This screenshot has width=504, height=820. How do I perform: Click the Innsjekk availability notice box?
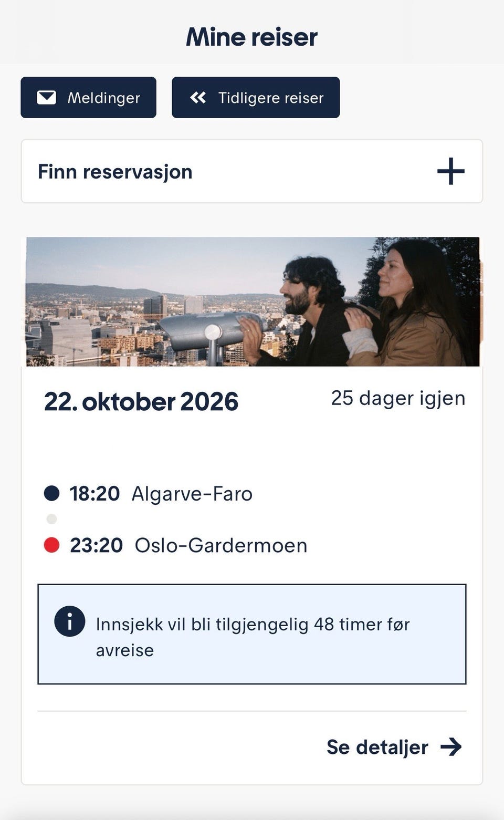252,634
